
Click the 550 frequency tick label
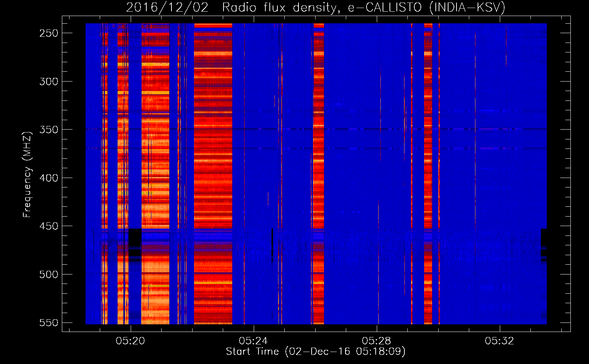pos(49,323)
